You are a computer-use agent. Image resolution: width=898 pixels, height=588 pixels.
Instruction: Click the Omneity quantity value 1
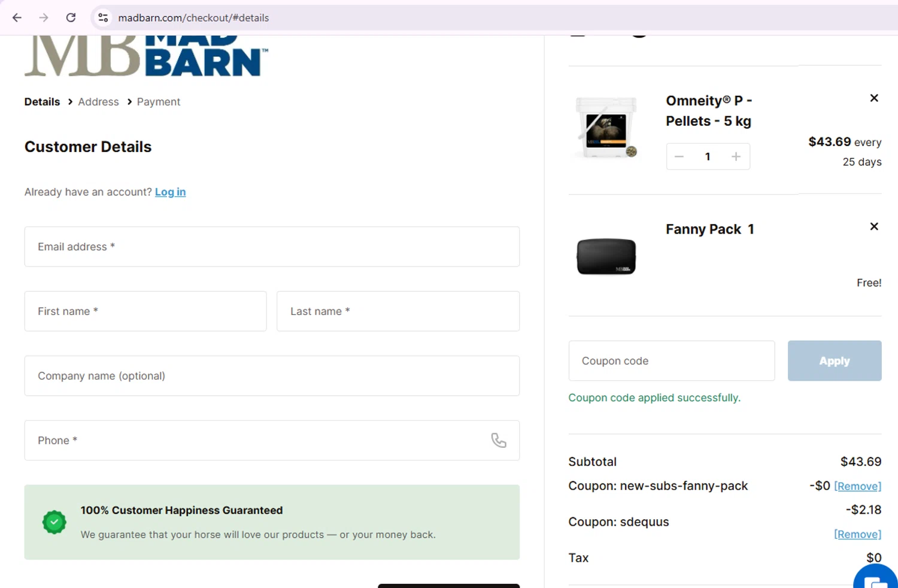coord(708,156)
